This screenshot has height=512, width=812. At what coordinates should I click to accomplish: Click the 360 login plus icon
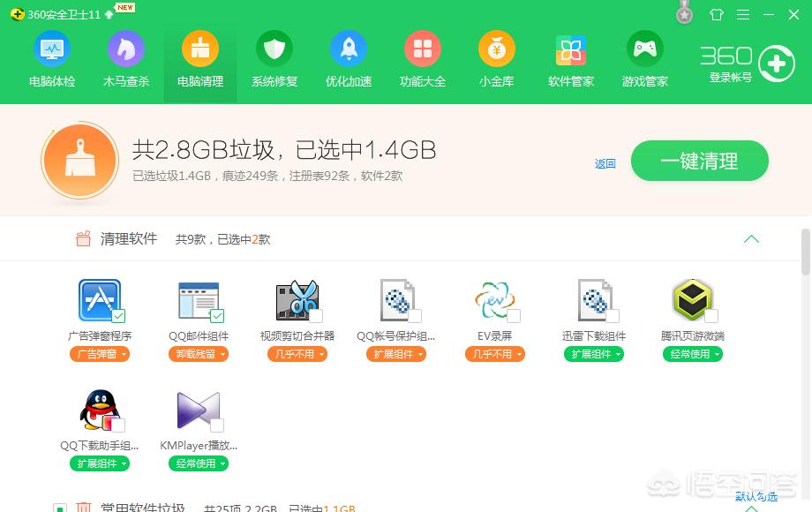pyautogui.click(x=777, y=64)
